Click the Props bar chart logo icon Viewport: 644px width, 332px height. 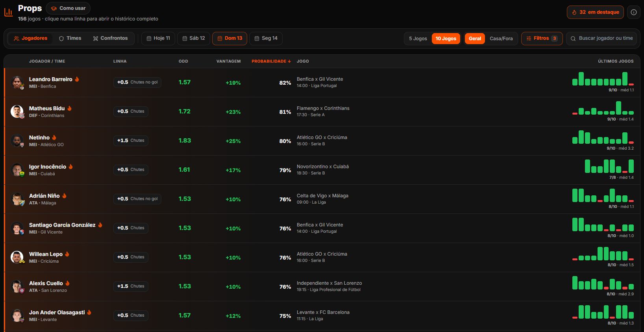pos(8,13)
